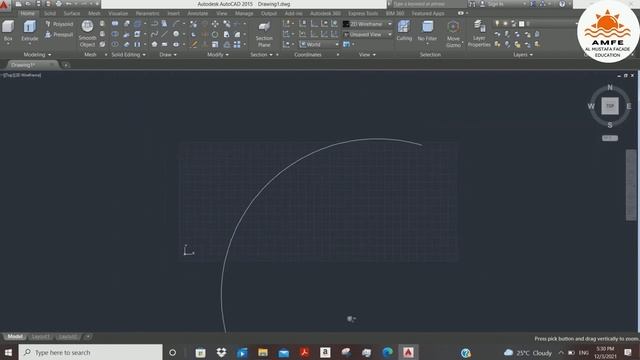
Task: Open the Windows Start menu
Action: point(8,352)
